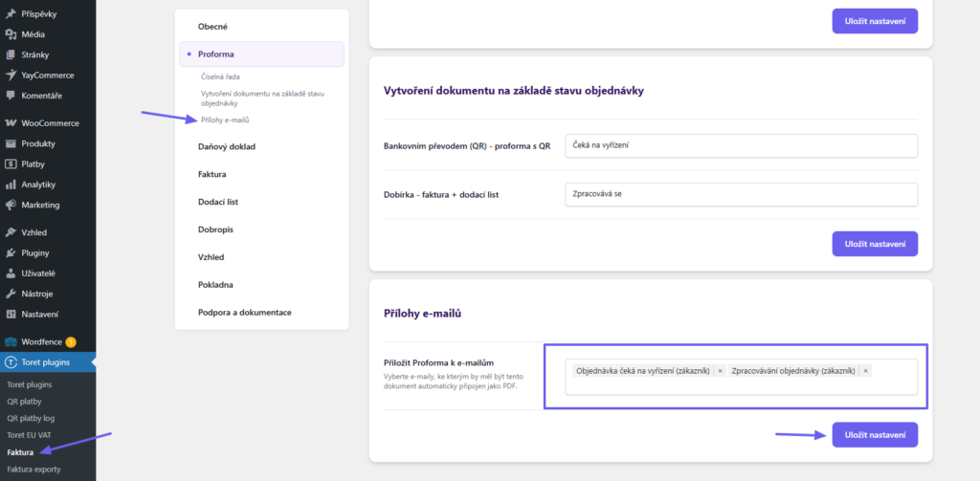Jump to Vytvoření dokumentu subsection link
The height and width of the screenshot is (481, 980).
pyautogui.click(x=262, y=98)
